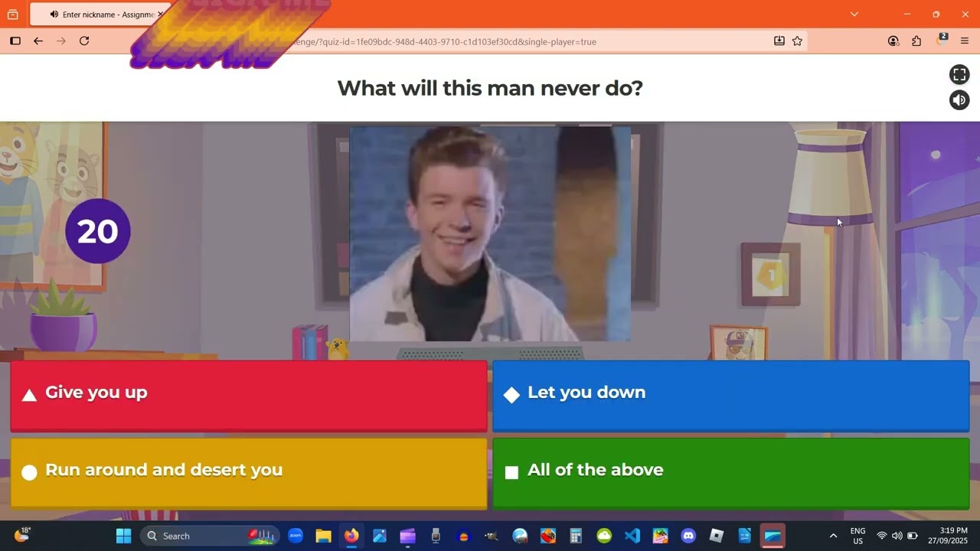Expand the list all tabs dropdown arrow

pos(854,15)
